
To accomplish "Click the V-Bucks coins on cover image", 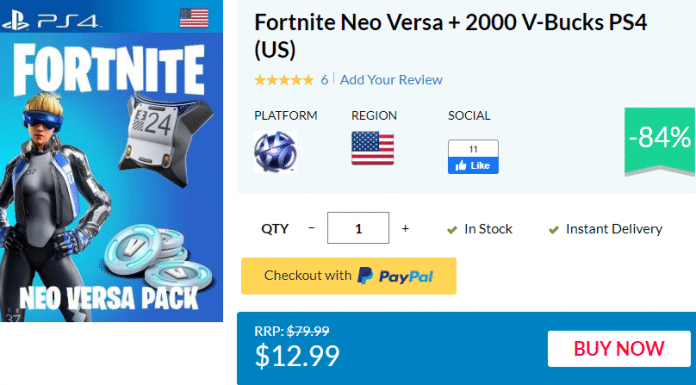I will tap(158, 257).
